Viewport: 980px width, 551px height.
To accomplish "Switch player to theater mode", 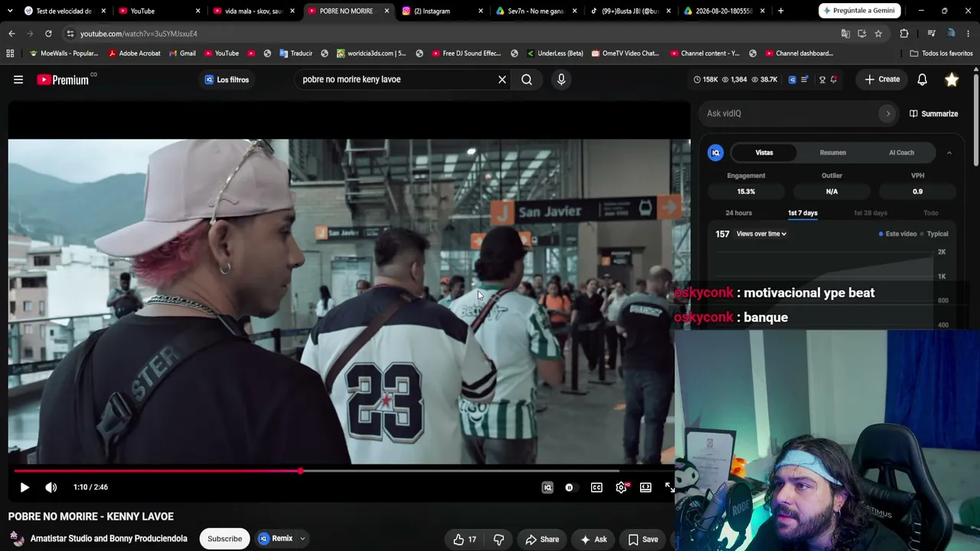I will click(x=646, y=487).
